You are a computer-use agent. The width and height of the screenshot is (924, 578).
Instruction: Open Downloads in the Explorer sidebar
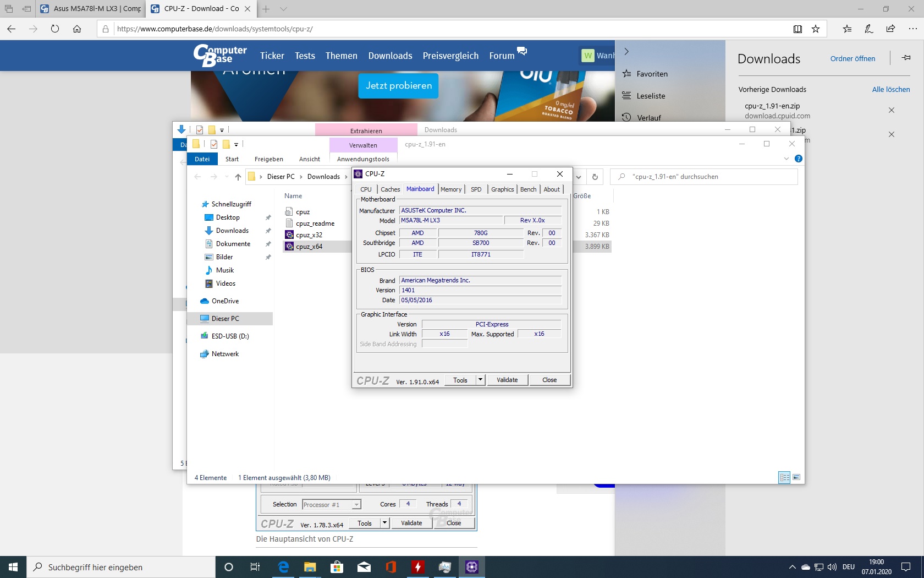click(x=232, y=231)
